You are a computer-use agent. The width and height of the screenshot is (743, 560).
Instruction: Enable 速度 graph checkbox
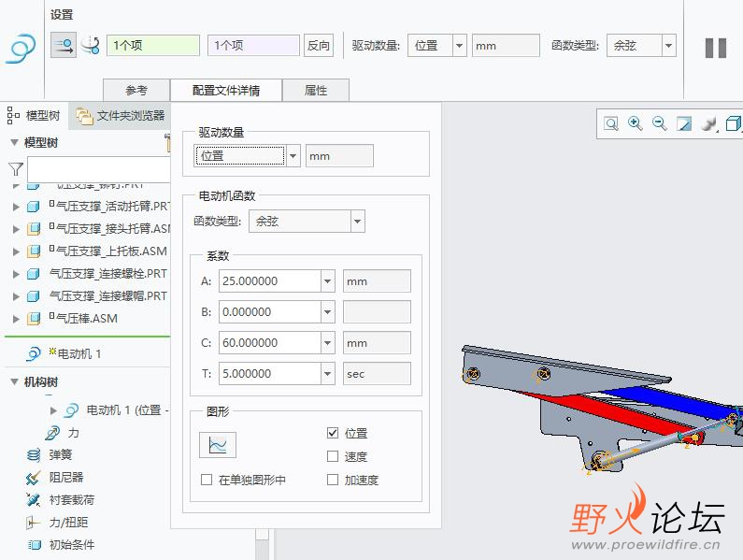coord(333,456)
